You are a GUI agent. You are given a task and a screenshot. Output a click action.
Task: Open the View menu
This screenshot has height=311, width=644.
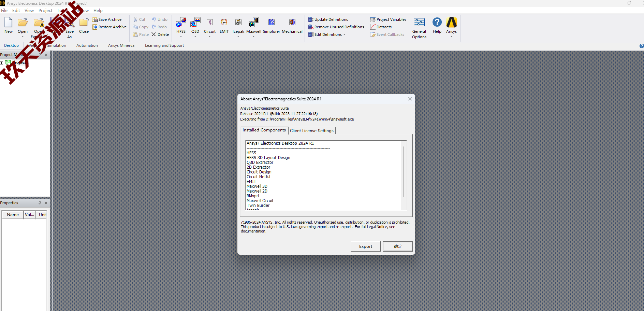29,11
